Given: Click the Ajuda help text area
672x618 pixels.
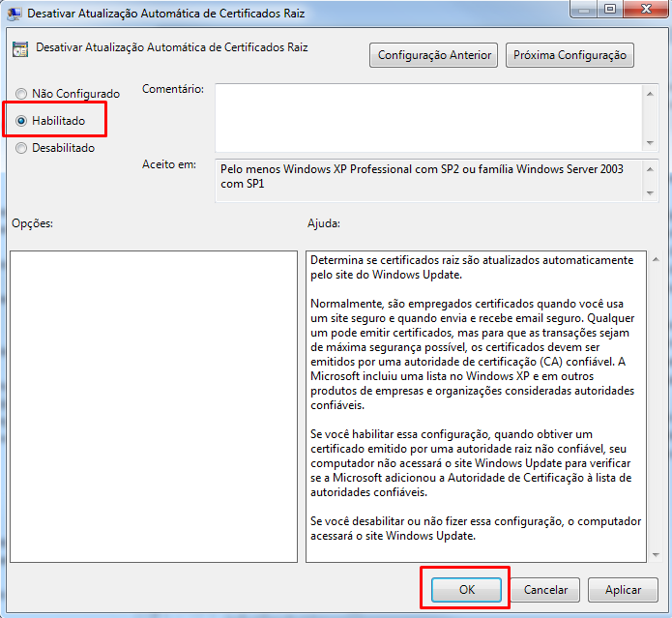Looking at the screenshot, I should pyautogui.click(x=472, y=406).
